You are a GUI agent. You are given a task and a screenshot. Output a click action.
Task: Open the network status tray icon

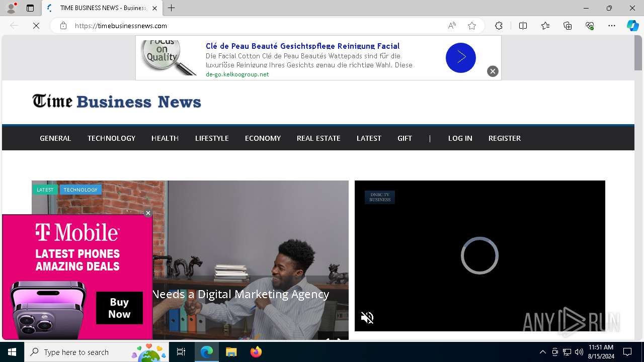click(x=567, y=352)
